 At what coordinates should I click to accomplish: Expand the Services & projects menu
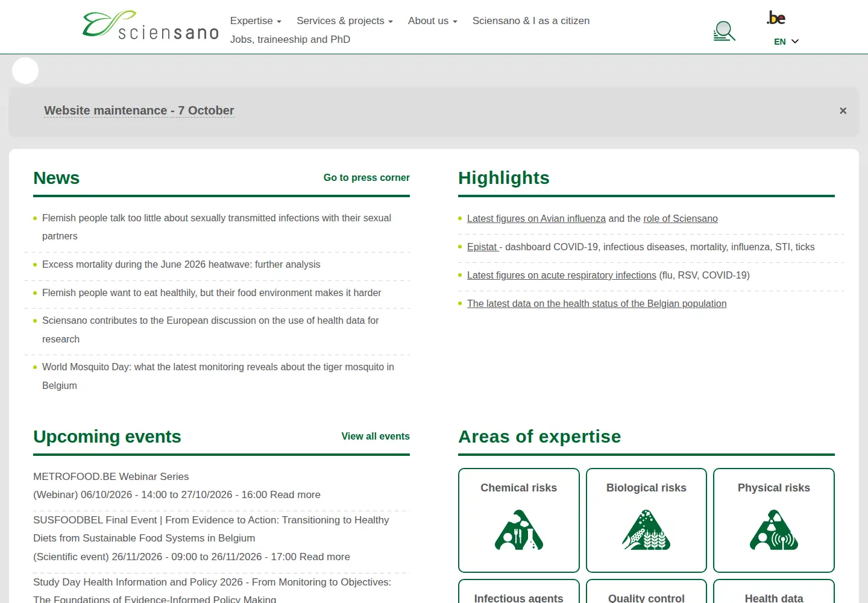click(x=345, y=21)
